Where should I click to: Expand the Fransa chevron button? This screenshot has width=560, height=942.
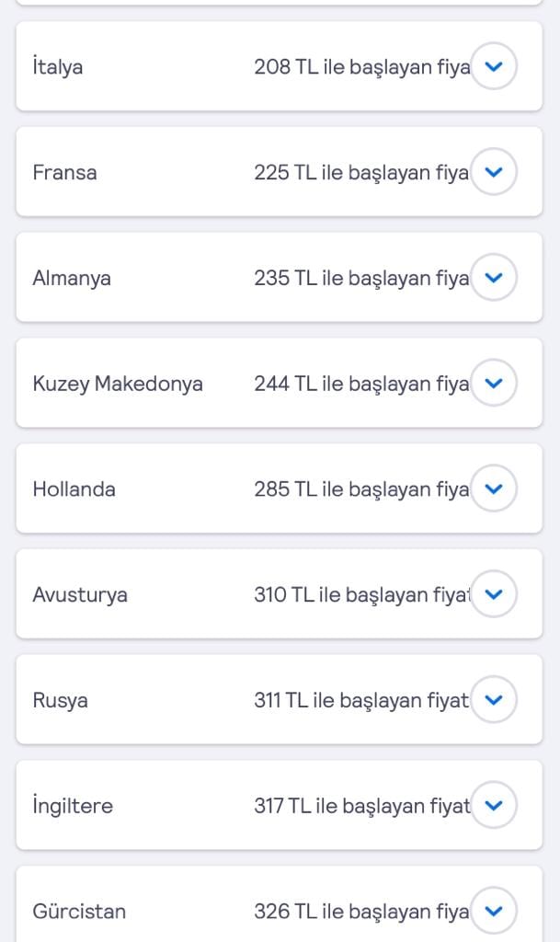[x=494, y=172]
